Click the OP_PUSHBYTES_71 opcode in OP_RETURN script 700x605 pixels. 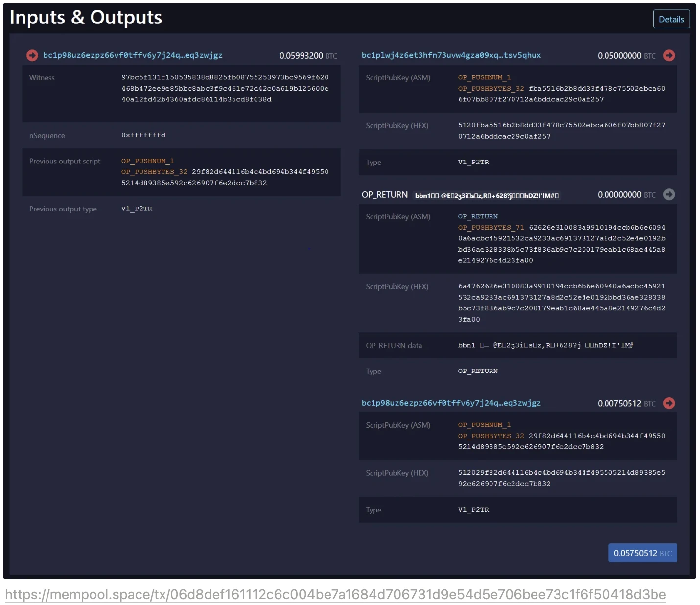[x=490, y=228]
